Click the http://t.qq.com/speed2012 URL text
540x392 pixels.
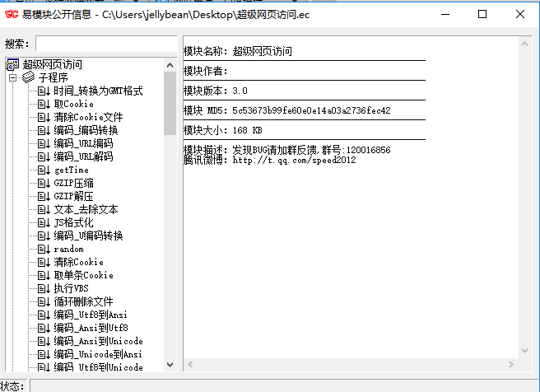click(x=294, y=160)
